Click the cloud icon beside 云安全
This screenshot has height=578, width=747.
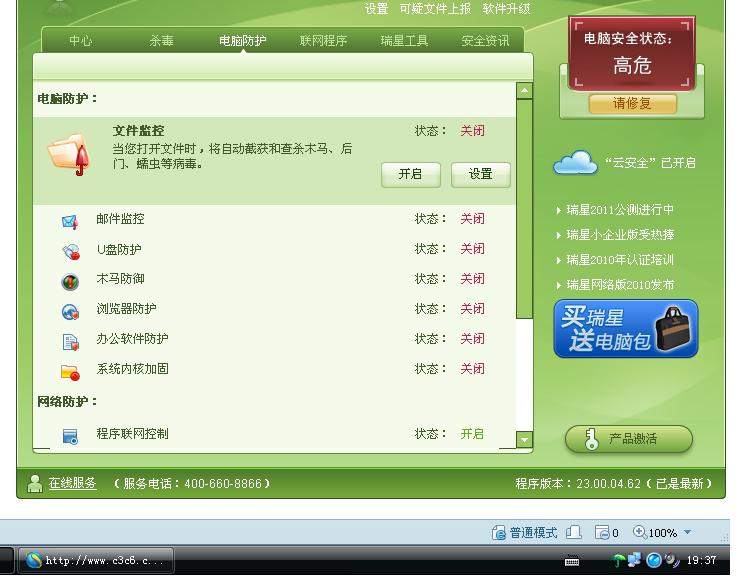click(x=575, y=162)
